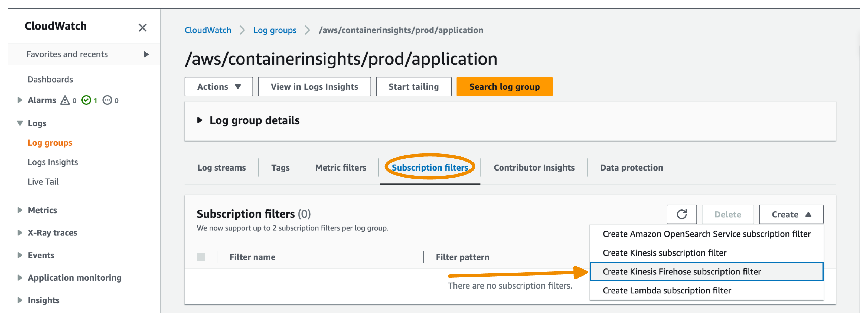Go to Log groups breadcrumb link

coord(275,30)
